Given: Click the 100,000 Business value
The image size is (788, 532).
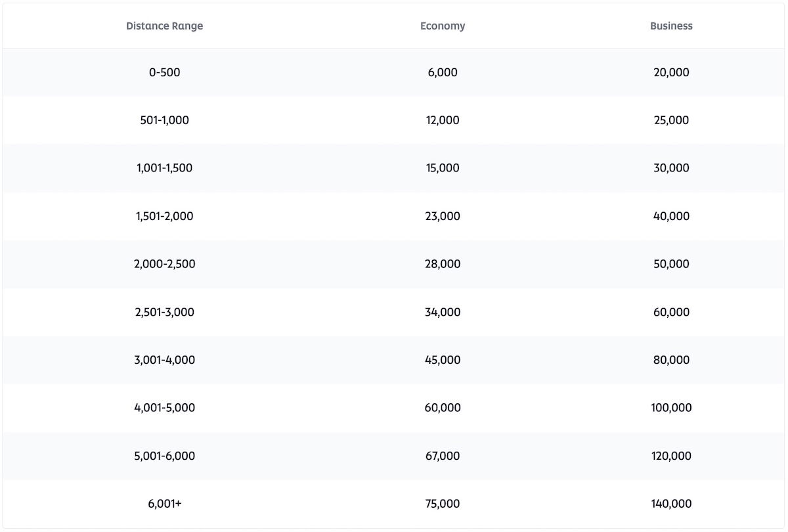Looking at the screenshot, I should (671, 408).
